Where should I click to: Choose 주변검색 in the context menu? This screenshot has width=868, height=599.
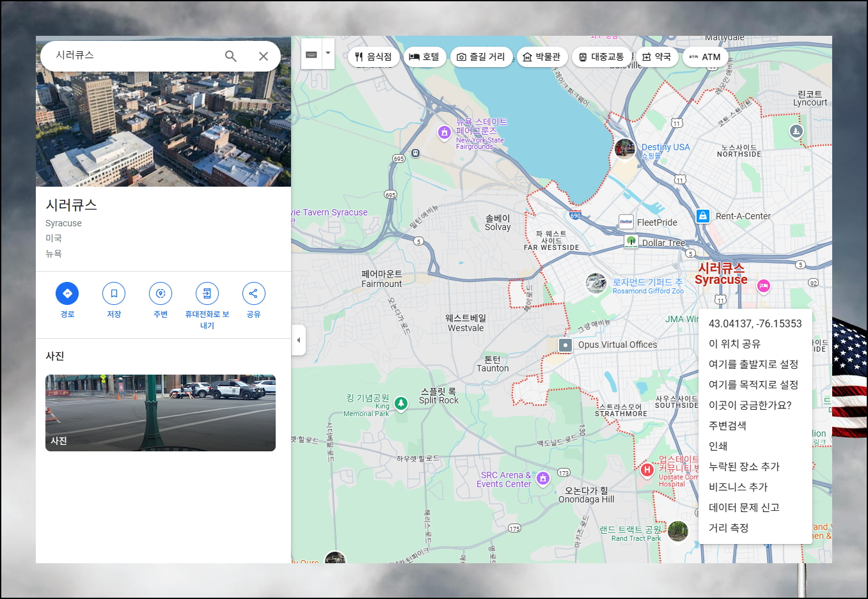pos(755,426)
